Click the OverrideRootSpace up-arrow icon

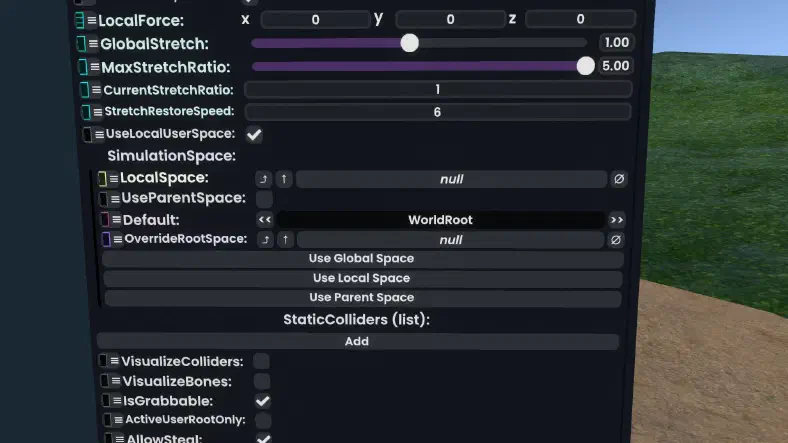tap(285, 240)
